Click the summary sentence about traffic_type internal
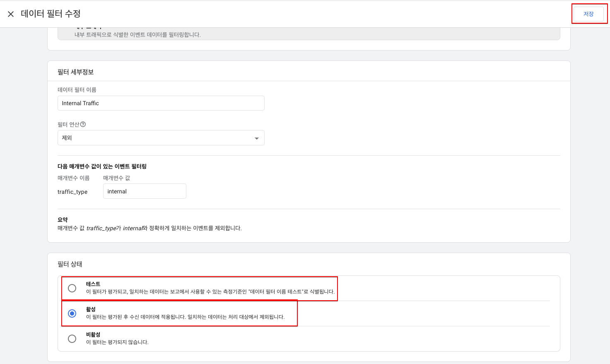This screenshot has height=364, width=610. point(149,228)
